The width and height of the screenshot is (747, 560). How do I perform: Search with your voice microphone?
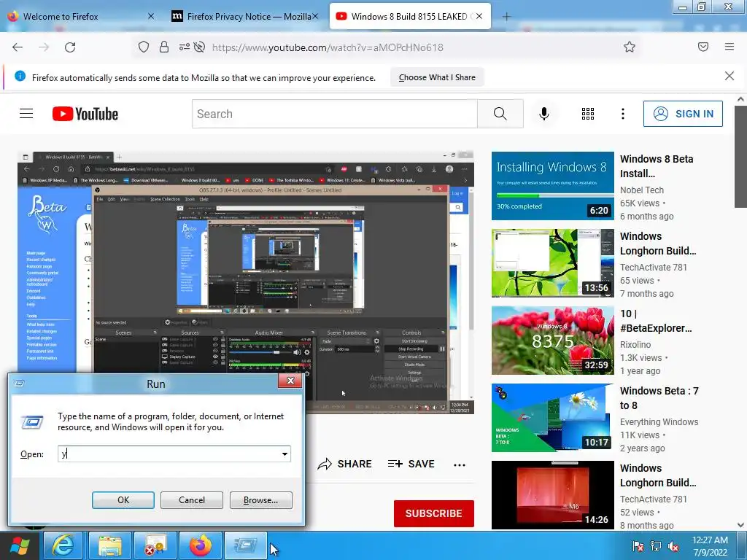click(544, 114)
